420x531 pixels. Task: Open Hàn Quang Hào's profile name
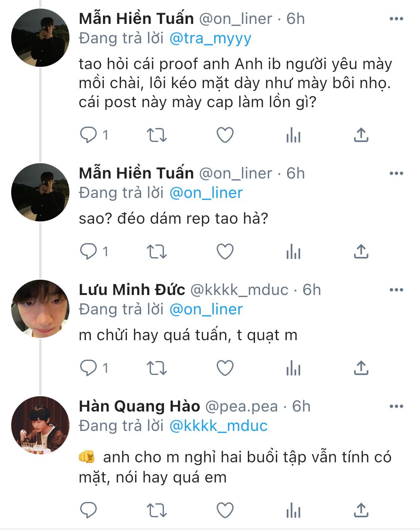(x=139, y=406)
